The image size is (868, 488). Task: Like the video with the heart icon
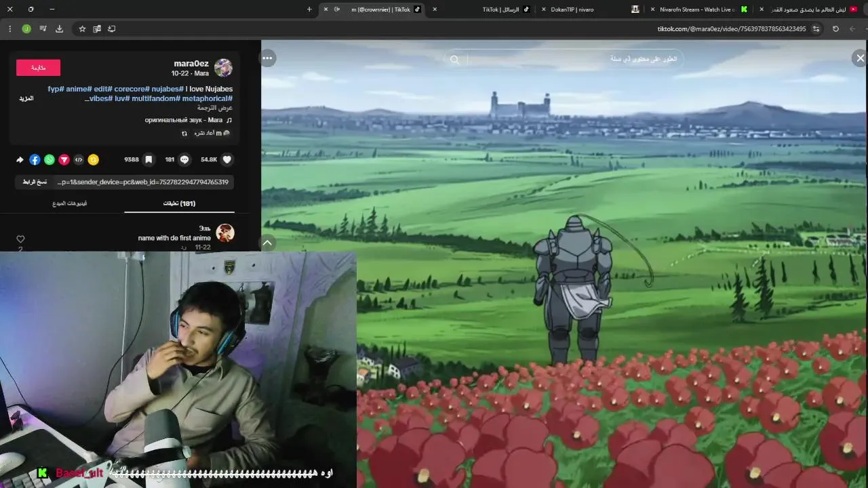(227, 160)
